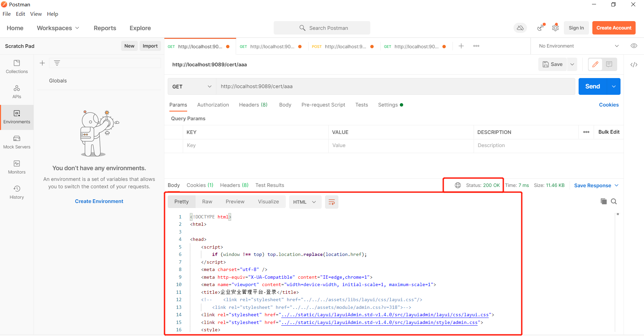
Task: Open HTML response format dropdown
Action: point(305,202)
